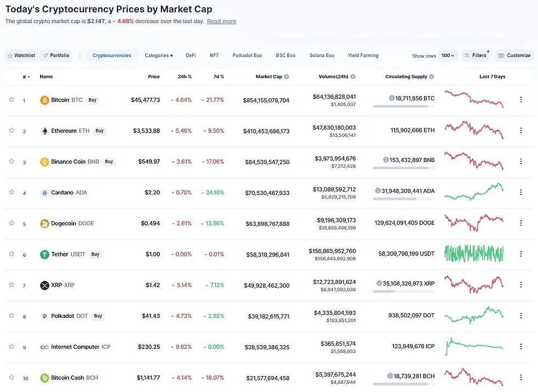Screen dimensions: 538x392
Task: Open the Portfolio button
Action: (x=56, y=55)
